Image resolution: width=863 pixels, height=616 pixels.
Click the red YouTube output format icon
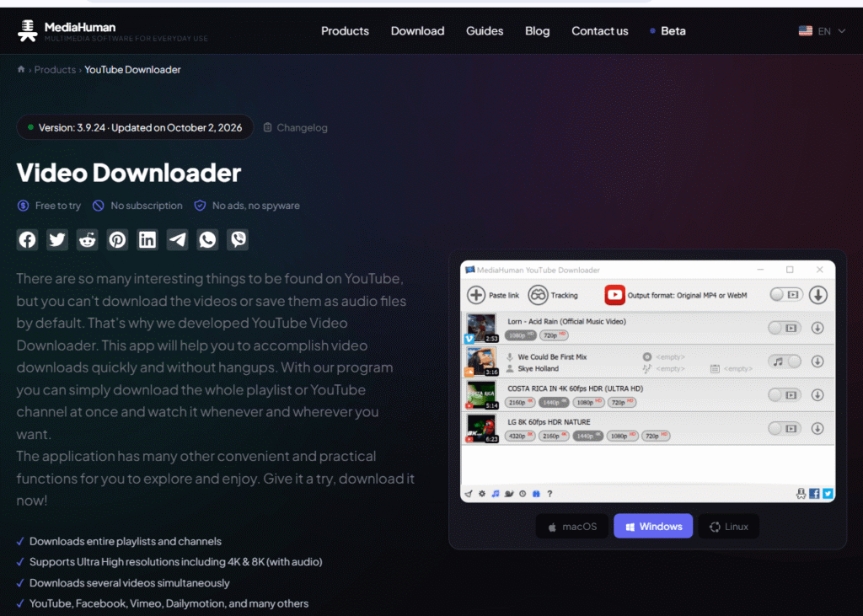(x=614, y=295)
